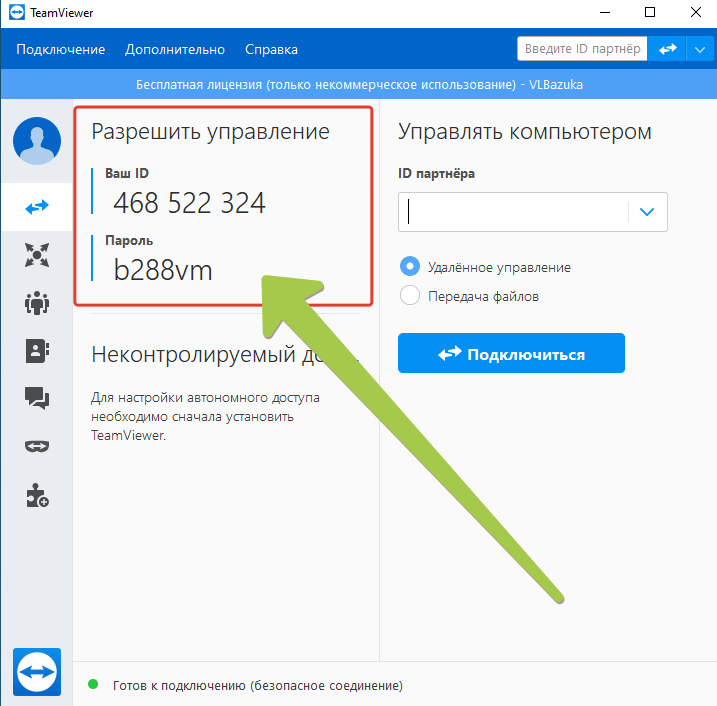Open the Augmented Reality sidebar icon
717x706 pixels.
pos(37,447)
